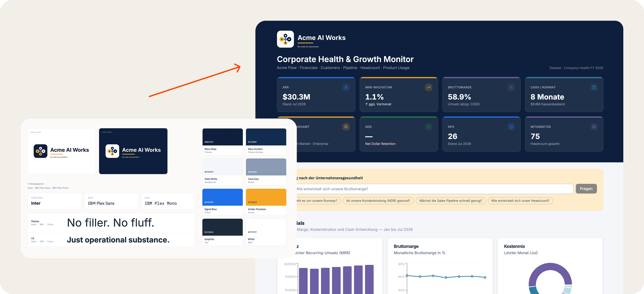Click the 8 Monate runway value

point(547,97)
